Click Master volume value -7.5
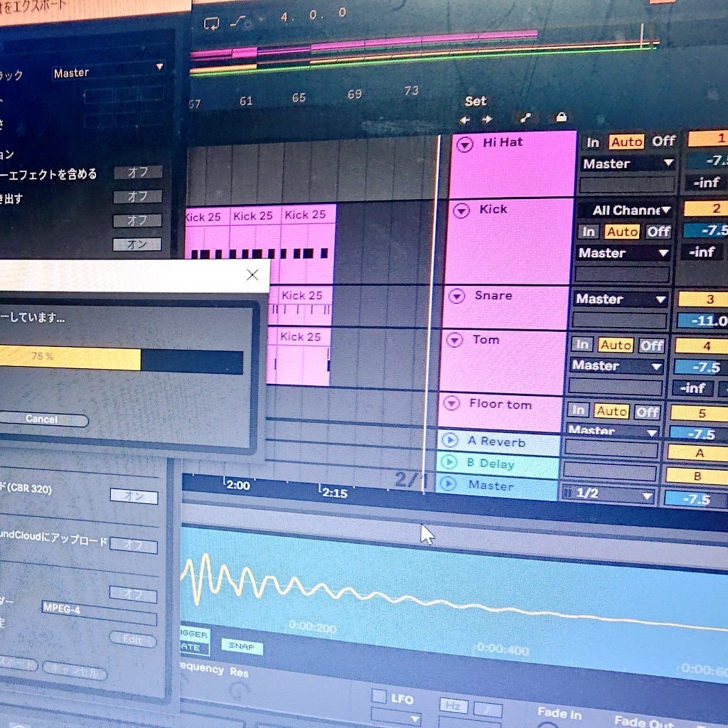The width and height of the screenshot is (728, 728). 695,499
